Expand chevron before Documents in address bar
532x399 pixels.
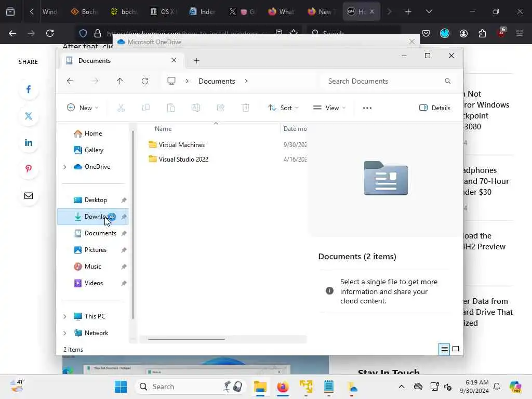click(187, 81)
